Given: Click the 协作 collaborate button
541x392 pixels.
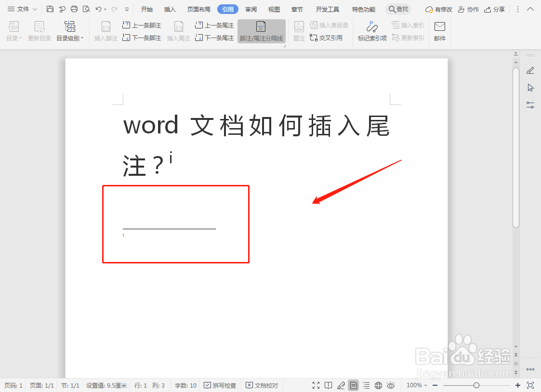Looking at the screenshot, I should pos(468,9).
